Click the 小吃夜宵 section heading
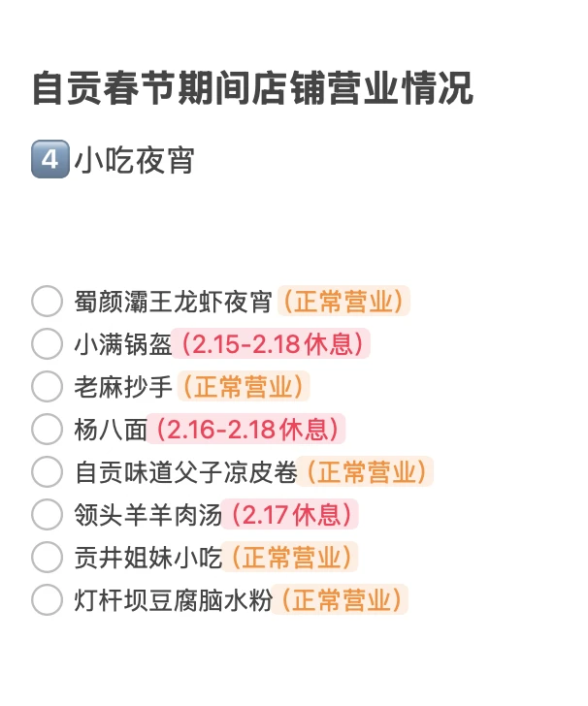Image resolution: width=588 pixels, height=706 pixels. (134, 160)
